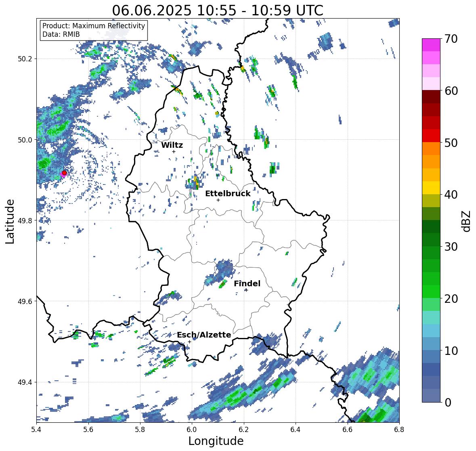Click the yellow 40 dBZ colorbar band

431,188
